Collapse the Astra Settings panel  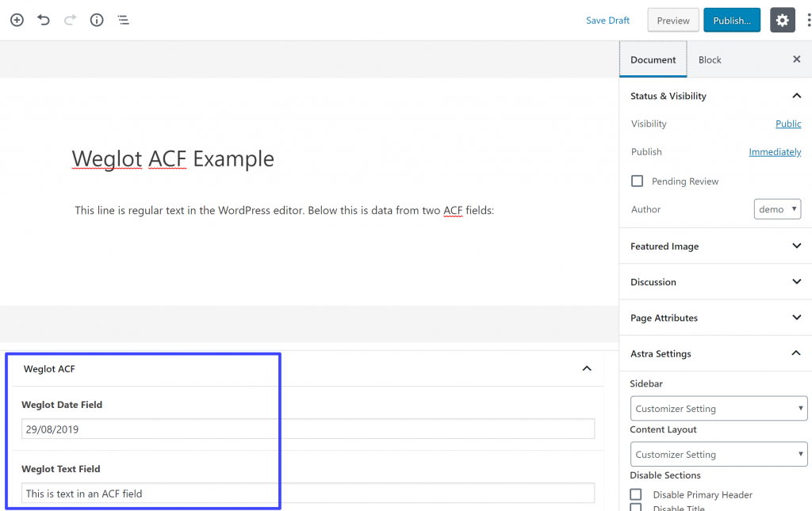[x=796, y=353]
